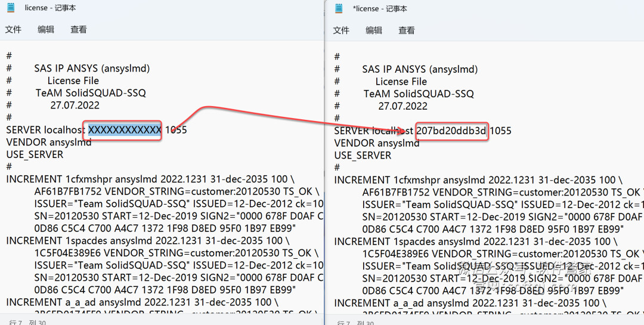
Task: Click 'TeAM SolidSQUAD-SSQ' header in right window
Action: coord(419,94)
